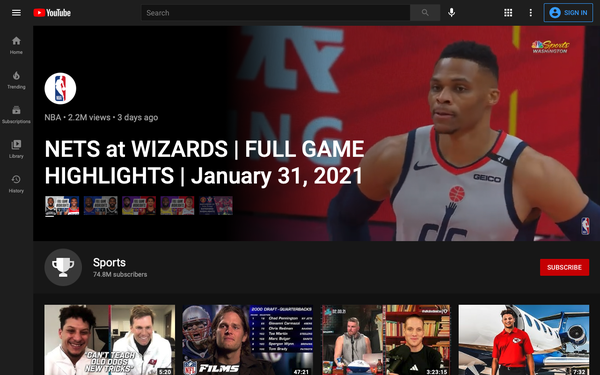The width and height of the screenshot is (600, 375).
Task: Go to Home in sidebar
Action: point(16,45)
